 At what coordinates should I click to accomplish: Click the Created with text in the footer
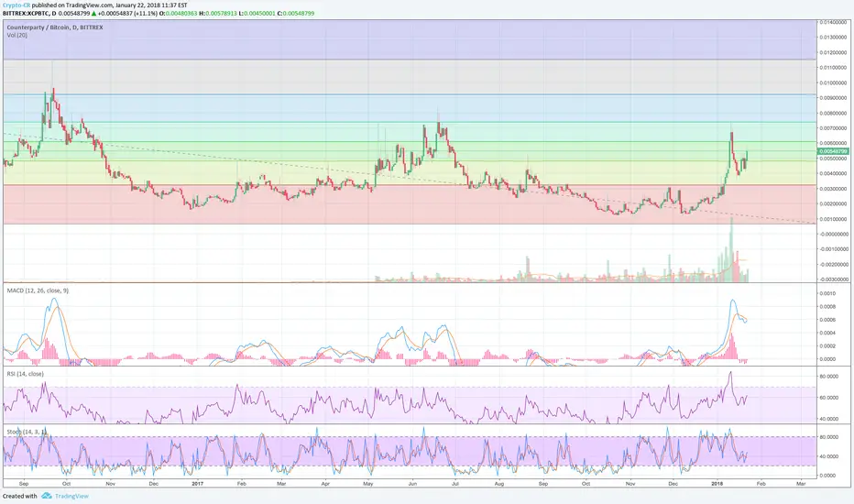tap(19, 497)
